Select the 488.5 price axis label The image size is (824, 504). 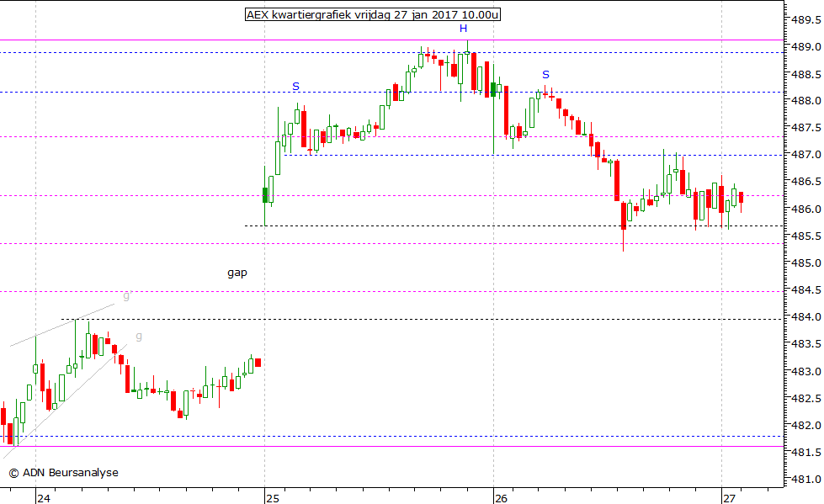[x=805, y=74]
